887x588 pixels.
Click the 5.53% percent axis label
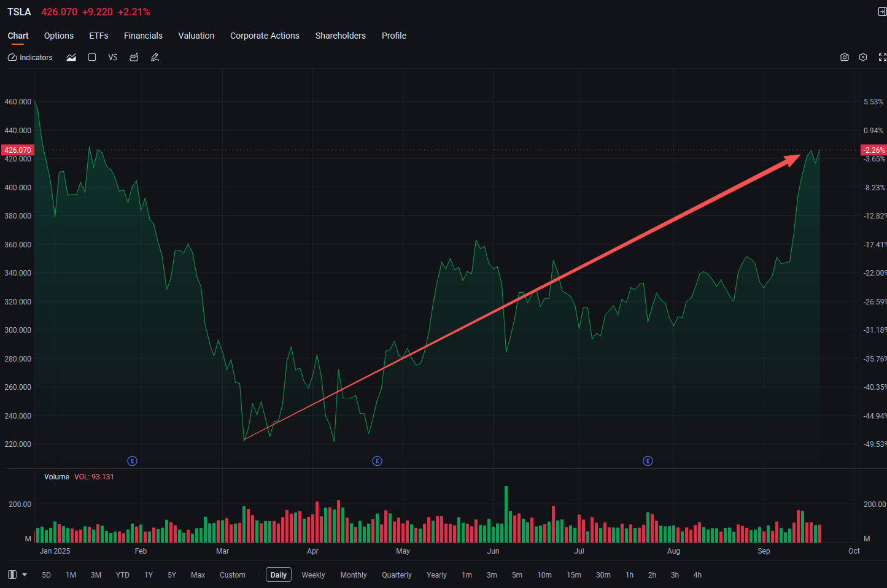tap(873, 102)
